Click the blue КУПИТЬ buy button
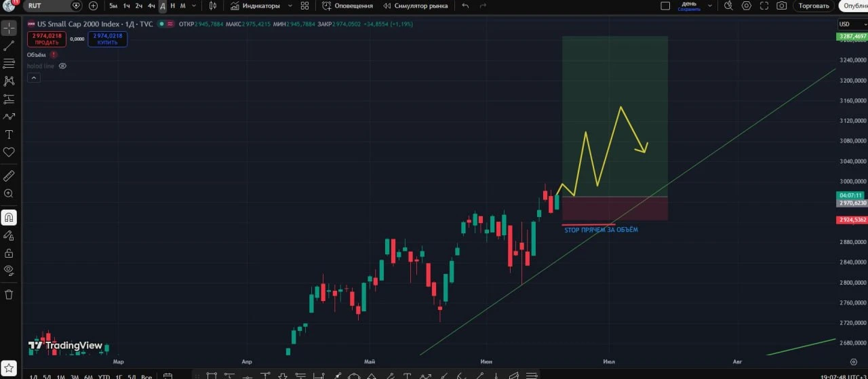This screenshot has width=868, height=379. (x=107, y=39)
